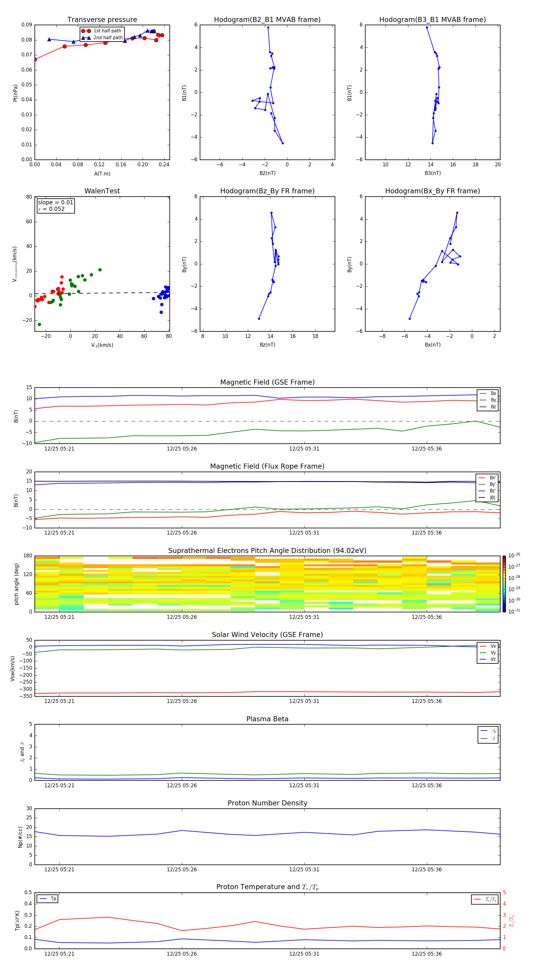Click the "Proton Temperature and Te/Tp" title
The image size is (535, 980).
267,887
